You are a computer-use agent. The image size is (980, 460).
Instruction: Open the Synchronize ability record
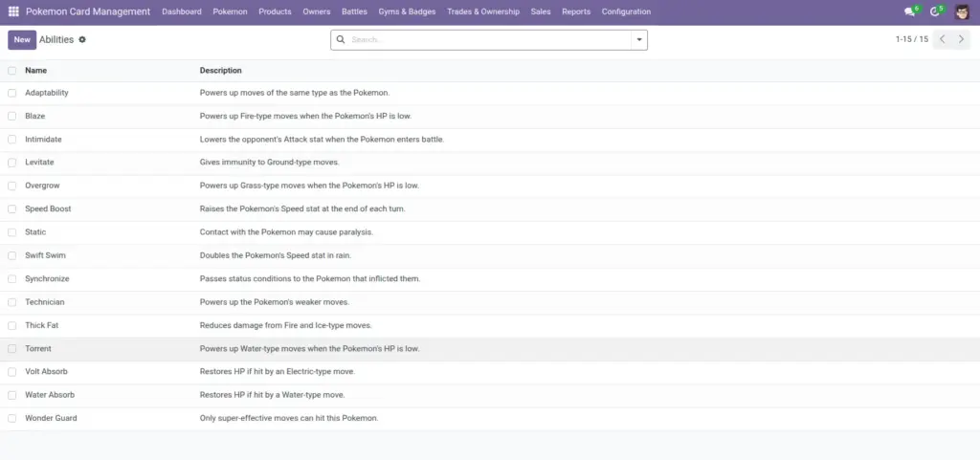pyautogui.click(x=47, y=279)
